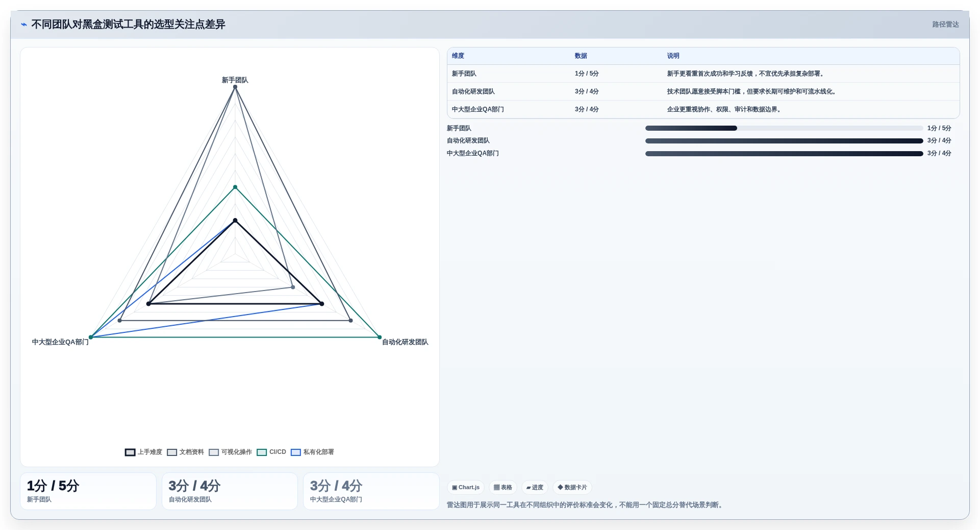Screen dimensions: 980x530
Task: Click the dashboard title 不同团队对黑盒测试工具的选型关注点差异
Action: coord(129,25)
